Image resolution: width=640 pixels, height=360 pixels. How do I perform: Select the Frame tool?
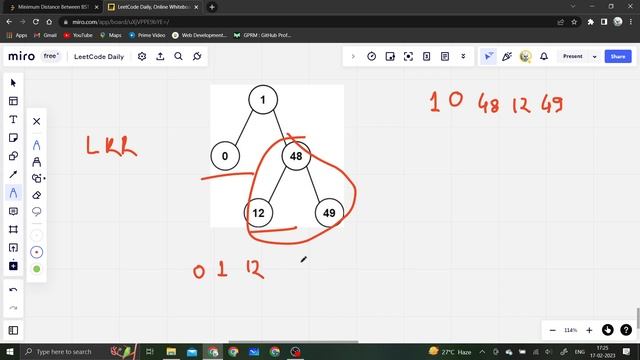click(x=13, y=229)
